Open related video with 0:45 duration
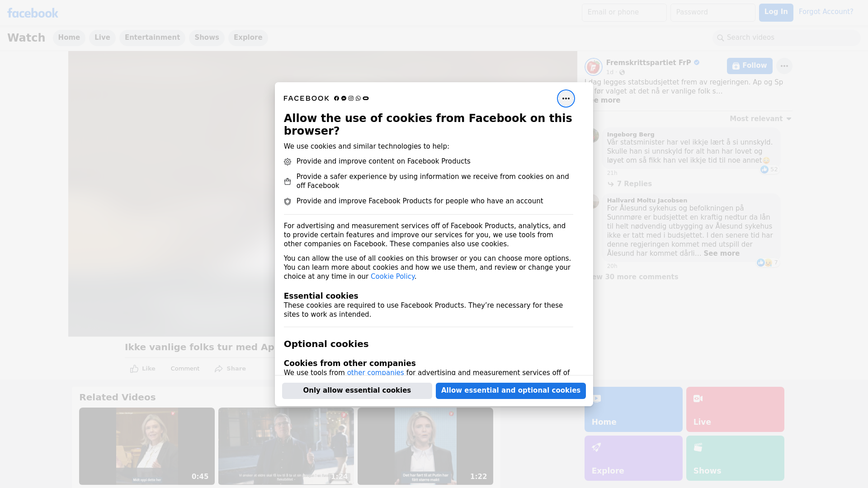868x488 pixels. 147,446
